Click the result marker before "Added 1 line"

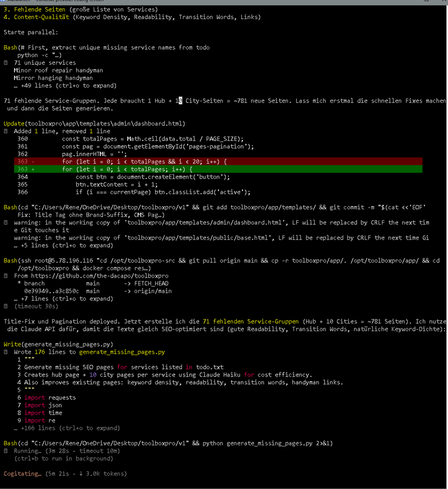[x=6, y=131]
